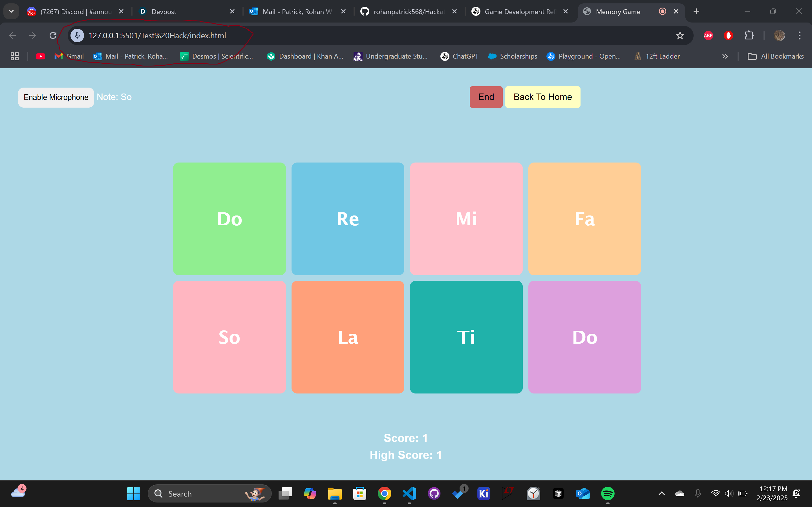Reload the Memory Game page
This screenshot has height=507, width=812.
[x=53, y=35]
